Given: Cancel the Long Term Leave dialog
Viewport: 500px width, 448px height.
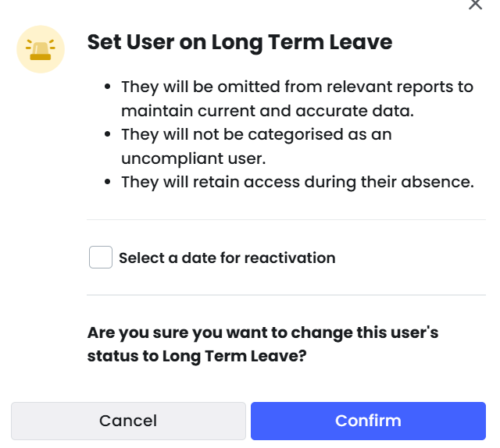Looking at the screenshot, I should click(128, 421).
